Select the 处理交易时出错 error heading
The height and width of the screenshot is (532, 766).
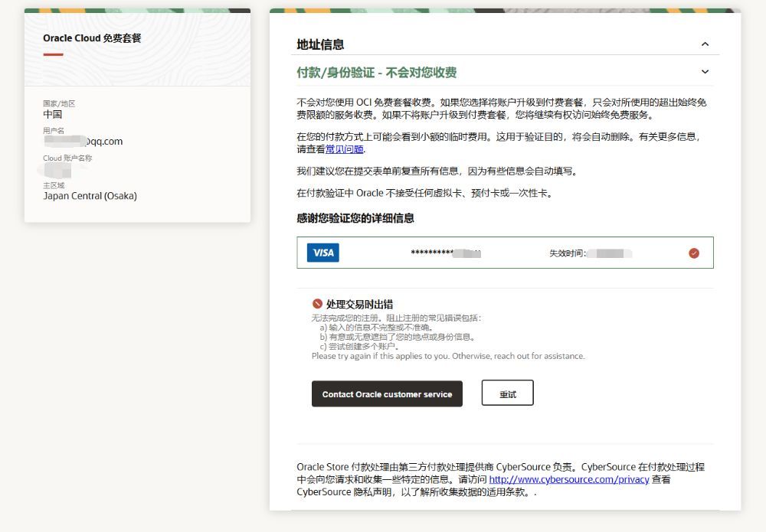tap(359, 304)
